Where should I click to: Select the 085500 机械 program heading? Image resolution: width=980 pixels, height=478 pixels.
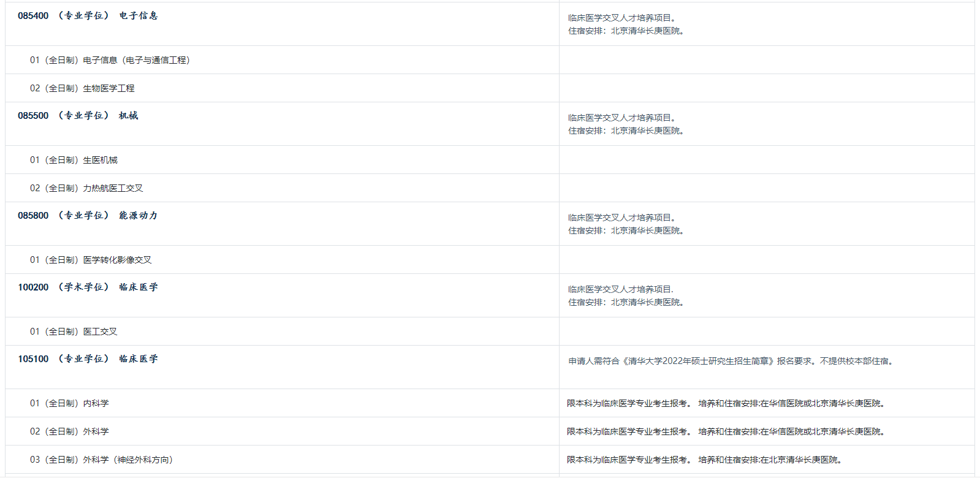coord(78,116)
